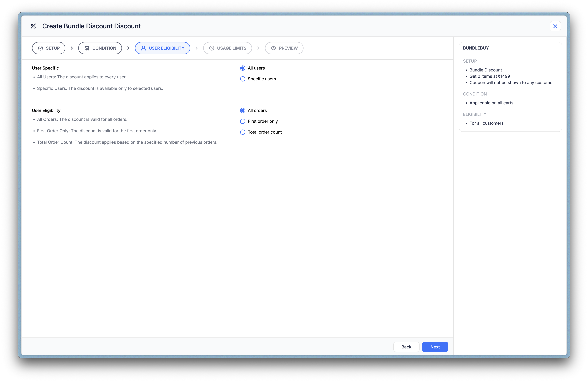Select the Total order count radio button
Screen dimensions: 588x382
[x=243, y=132]
